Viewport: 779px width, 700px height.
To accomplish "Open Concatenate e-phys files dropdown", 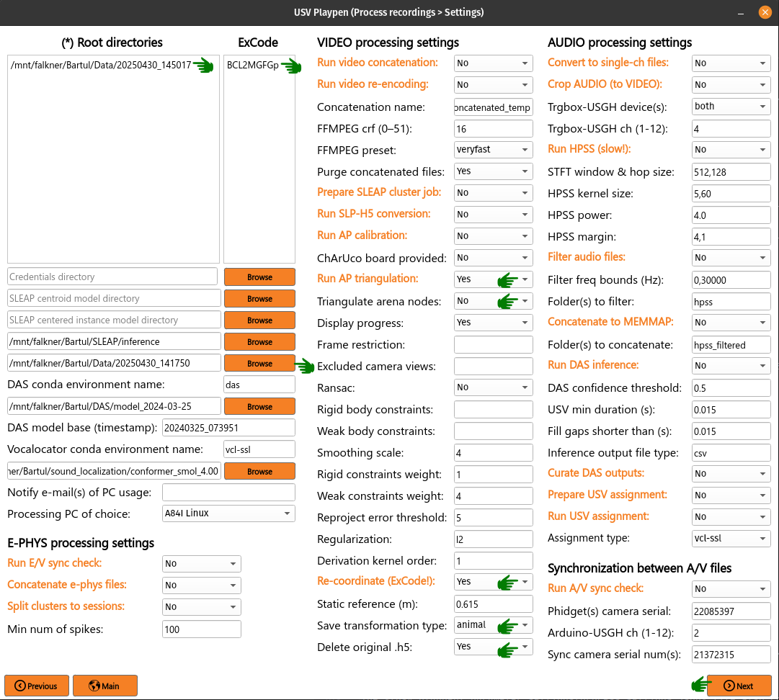I will (201, 585).
